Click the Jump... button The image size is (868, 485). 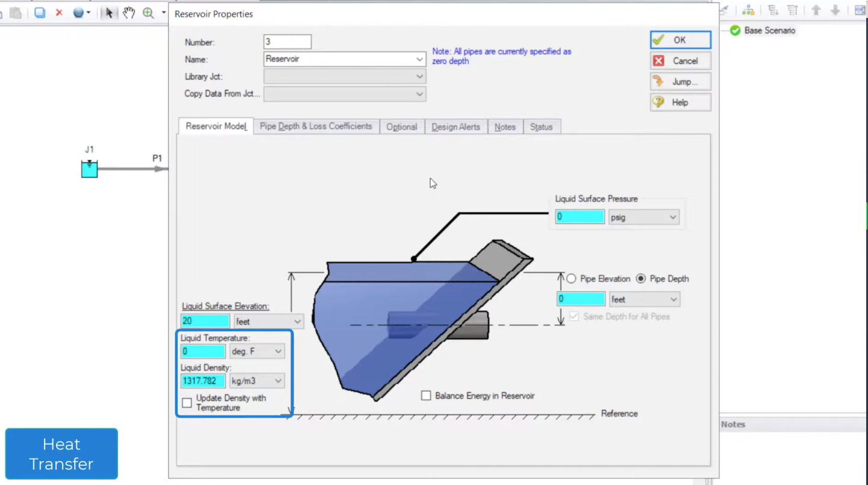tap(680, 81)
